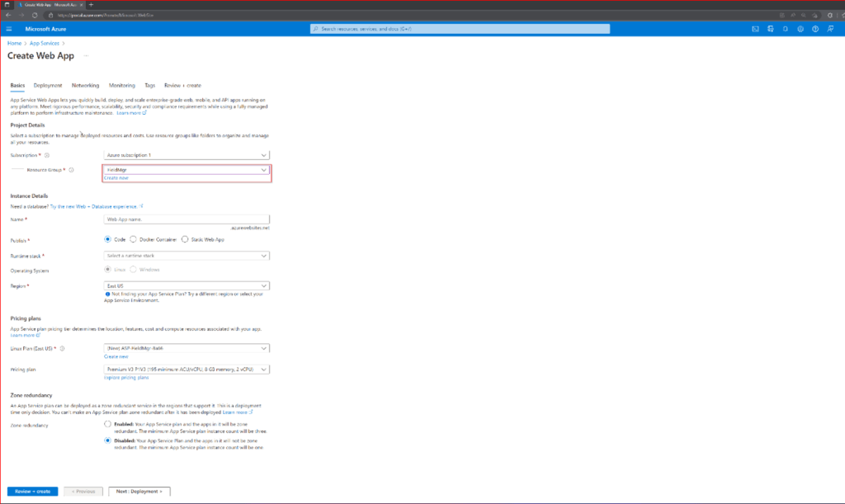Viewport: 845px width, 504px height.
Task: Select the Code publish option
Action: coord(108,239)
